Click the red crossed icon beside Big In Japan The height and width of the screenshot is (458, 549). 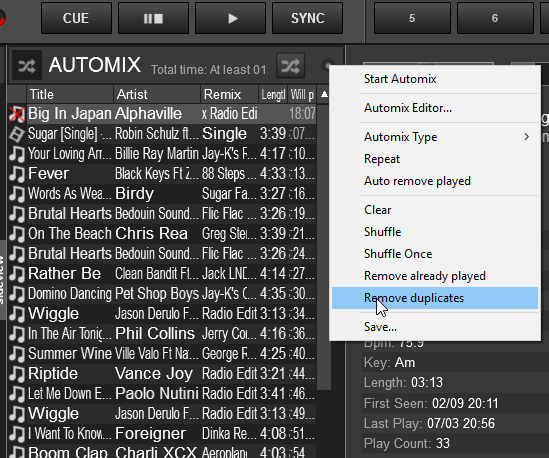16,114
